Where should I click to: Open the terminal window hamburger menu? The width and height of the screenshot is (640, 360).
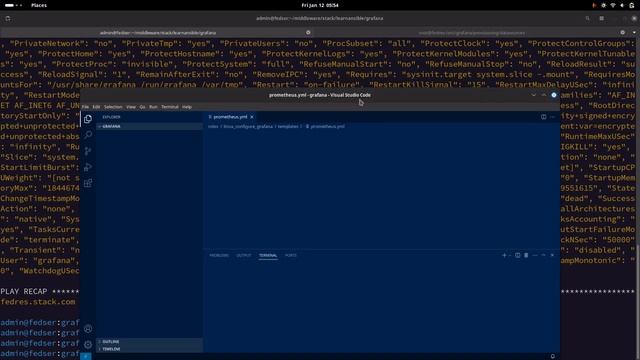[602, 18]
